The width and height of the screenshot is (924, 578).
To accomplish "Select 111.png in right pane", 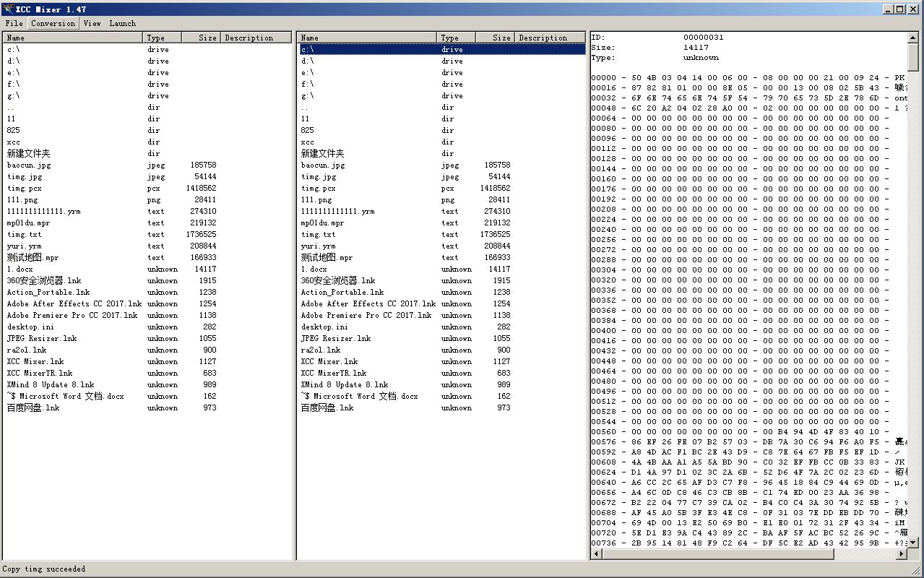I will pyautogui.click(x=316, y=199).
